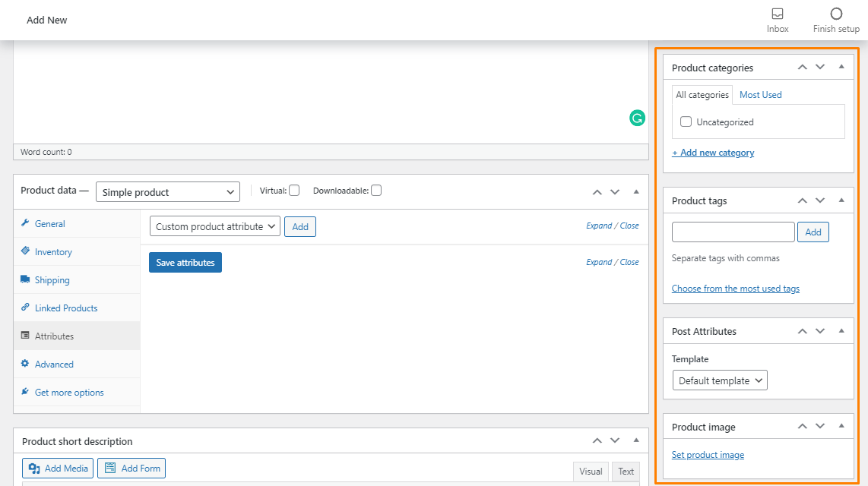Collapse the Product image panel
The height and width of the screenshot is (486, 868).
(x=841, y=426)
